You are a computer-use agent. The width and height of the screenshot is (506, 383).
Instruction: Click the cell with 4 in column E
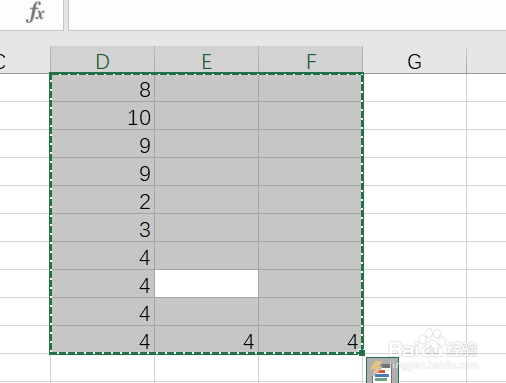pos(206,339)
